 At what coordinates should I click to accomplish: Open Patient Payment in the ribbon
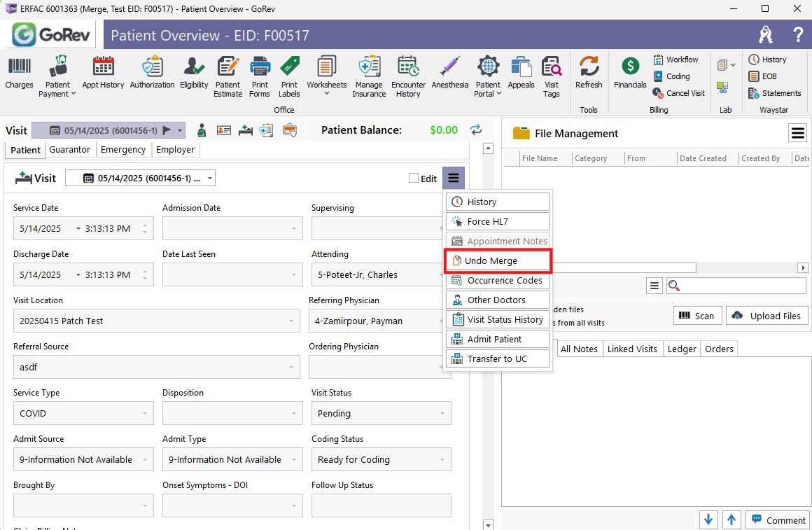pos(57,76)
